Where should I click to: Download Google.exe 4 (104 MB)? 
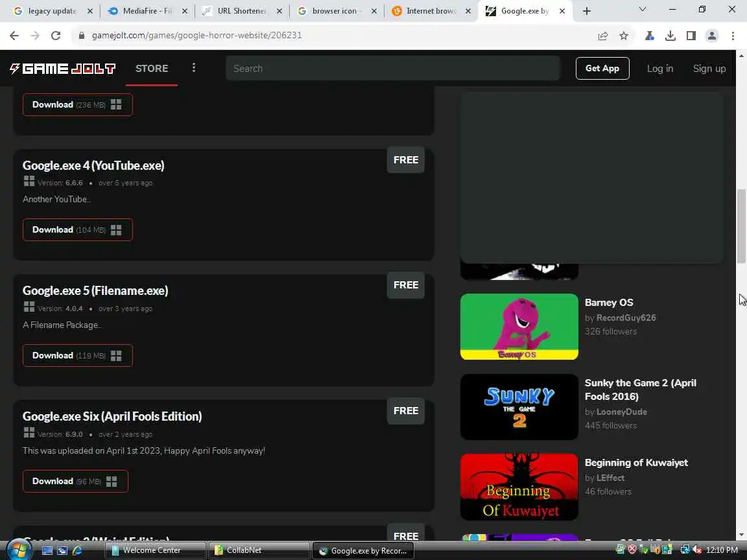click(x=78, y=230)
